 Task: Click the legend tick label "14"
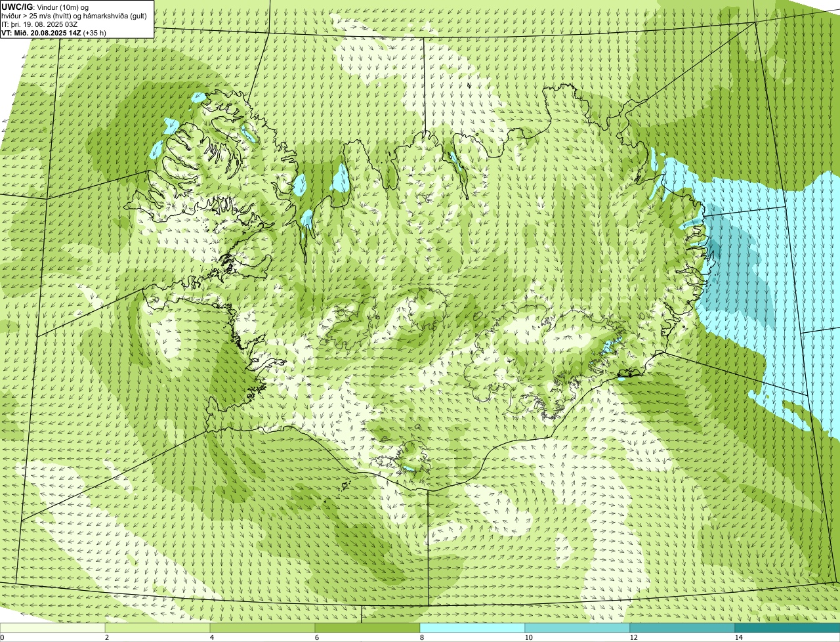(x=738, y=637)
